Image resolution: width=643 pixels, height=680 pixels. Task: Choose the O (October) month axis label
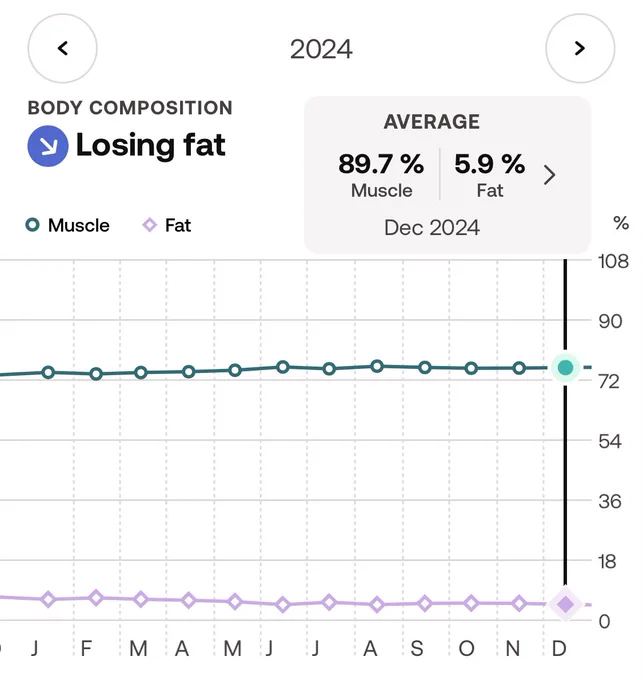467,649
